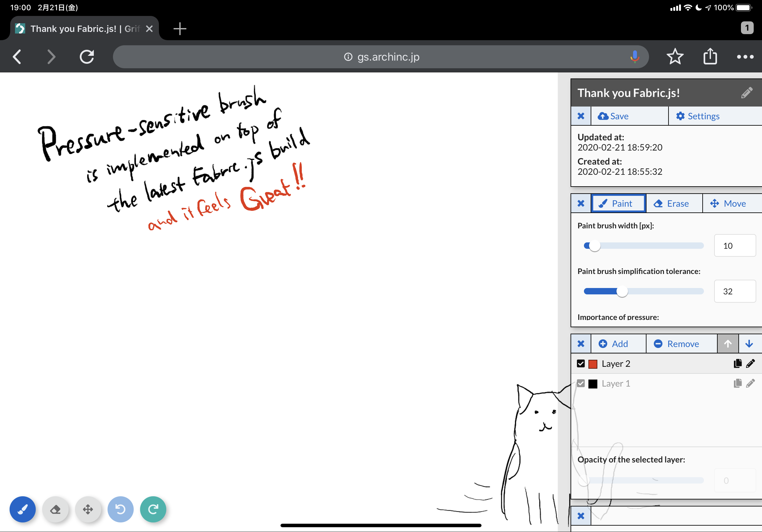The width and height of the screenshot is (762, 532).
Task: Select the floating move tool
Action: pyautogui.click(x=88, y=509)
